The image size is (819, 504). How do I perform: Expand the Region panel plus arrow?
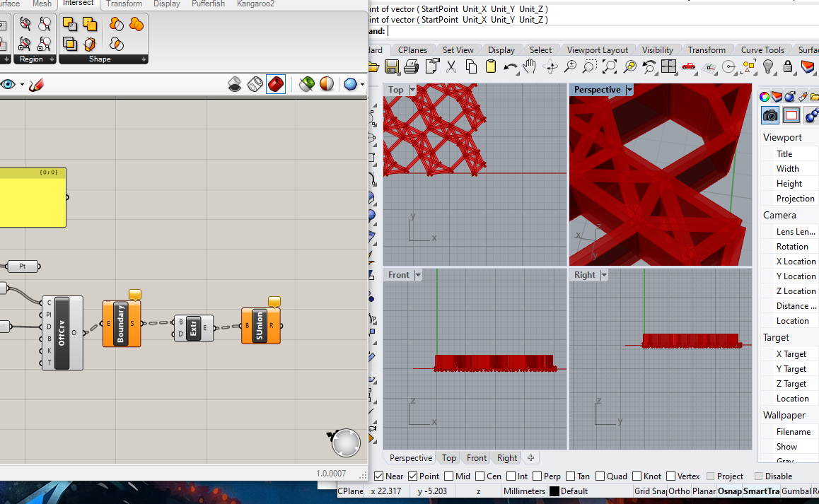point(52,59)
